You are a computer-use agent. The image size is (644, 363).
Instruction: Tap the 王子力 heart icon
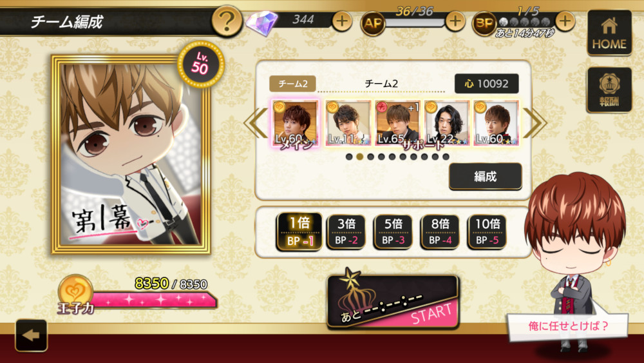pos(75,291)
